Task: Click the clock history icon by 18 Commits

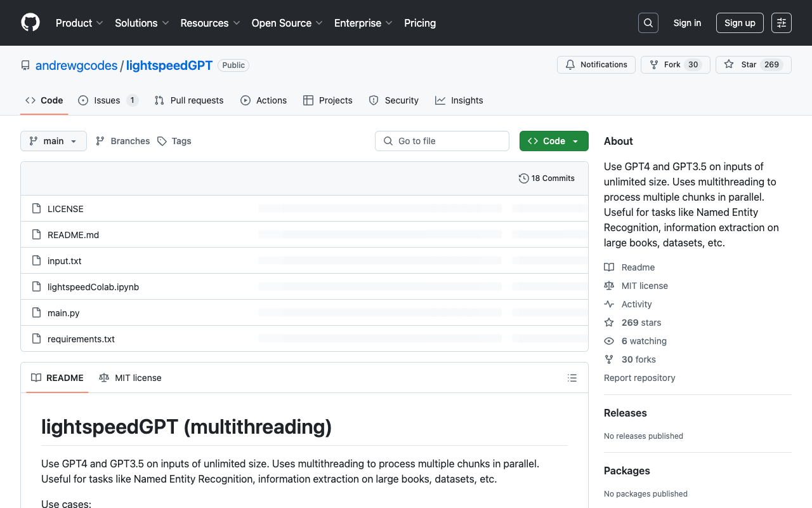Action: [x=524, y=178]
